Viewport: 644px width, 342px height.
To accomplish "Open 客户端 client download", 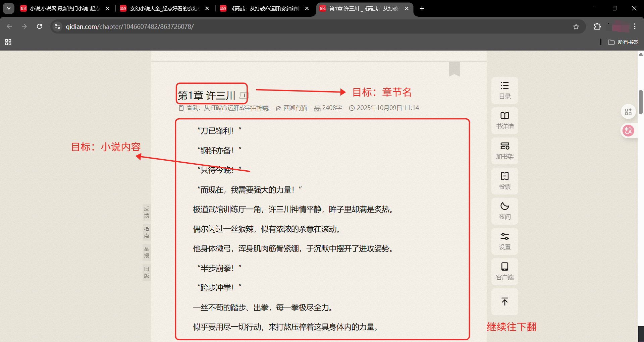I will click(504, 272).
